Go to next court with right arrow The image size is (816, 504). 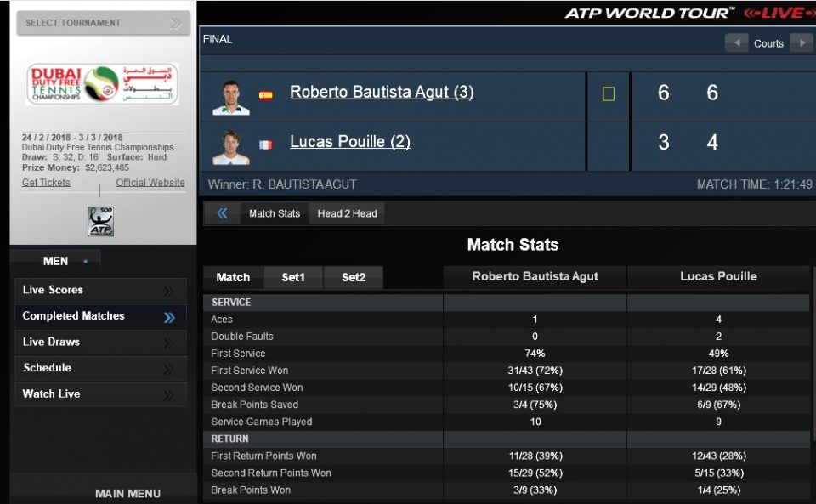pyautogui.click(x=802, y=43)
